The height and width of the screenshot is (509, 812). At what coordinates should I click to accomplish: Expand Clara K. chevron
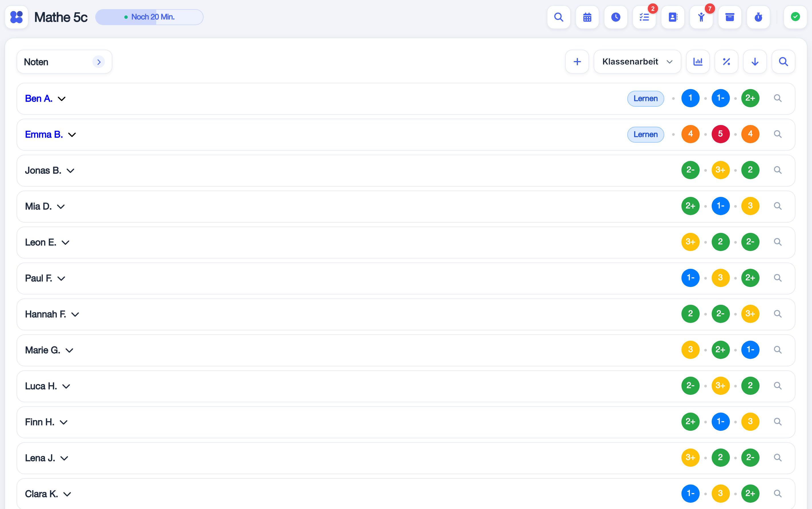click(x=67, y=494)
